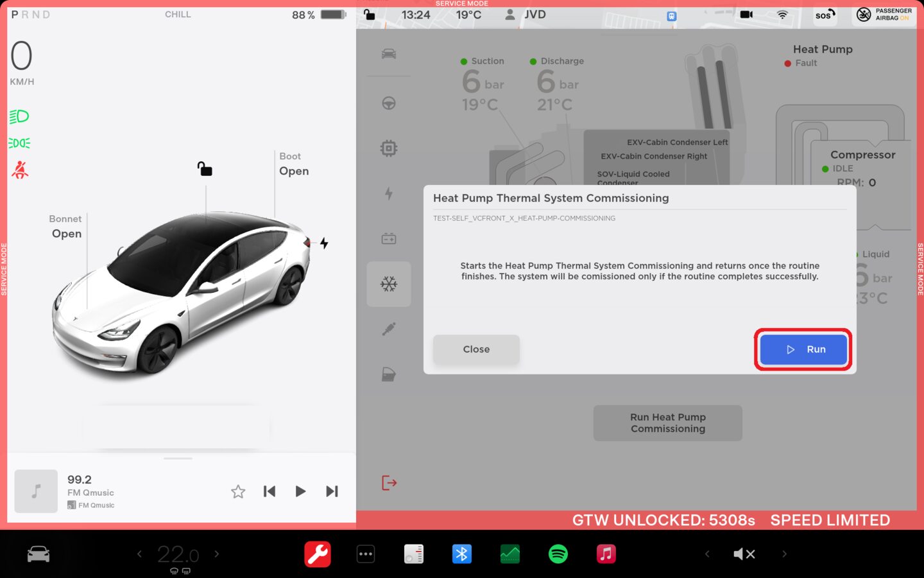Viewport: 924px width, 578px height.
Task: Toggle the car lock icon above vehicle
Action: coord(205,168)
